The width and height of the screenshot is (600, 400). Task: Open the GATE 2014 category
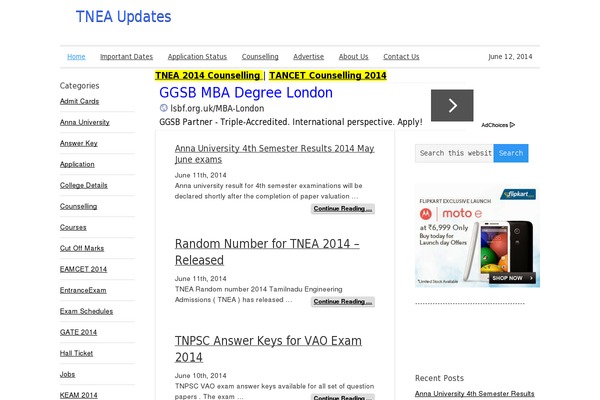pyautogui.click(x=78, y=332)
